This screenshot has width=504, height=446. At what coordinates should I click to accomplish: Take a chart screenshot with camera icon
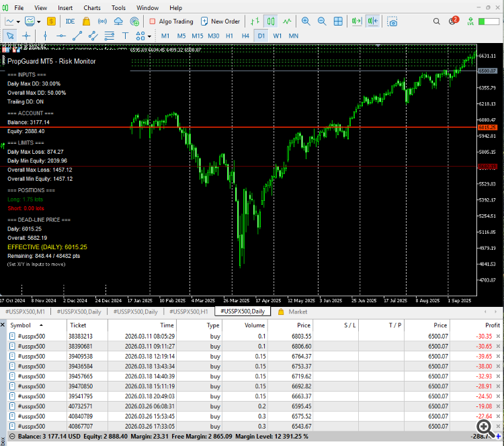392,21
